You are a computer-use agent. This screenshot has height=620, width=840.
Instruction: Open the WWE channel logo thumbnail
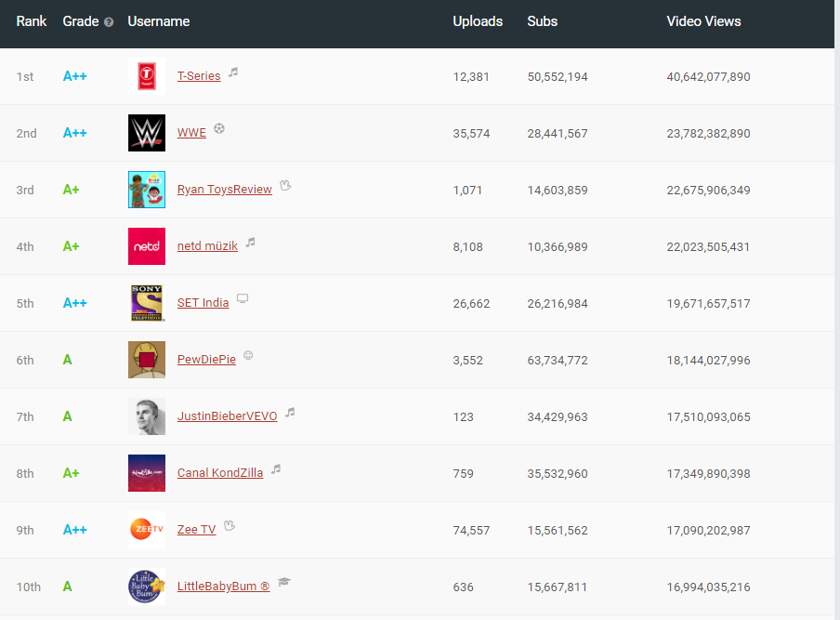coord(147,133)
